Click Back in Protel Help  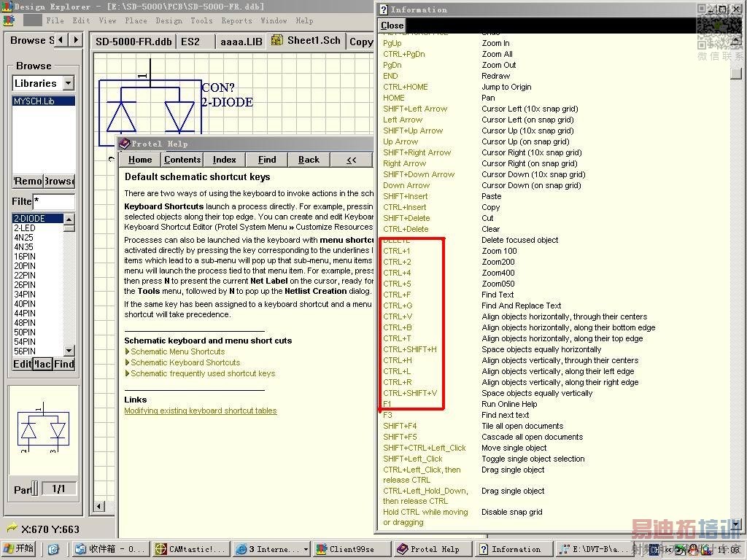[x=309, y=160]
